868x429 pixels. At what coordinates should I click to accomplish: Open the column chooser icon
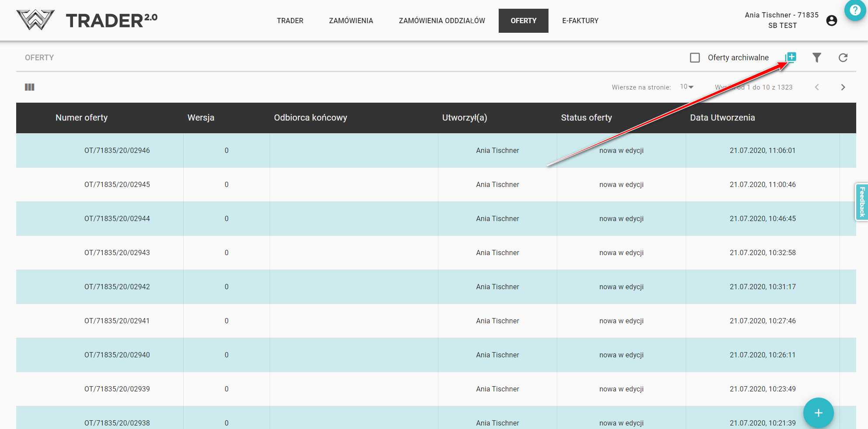coord(30,87)
